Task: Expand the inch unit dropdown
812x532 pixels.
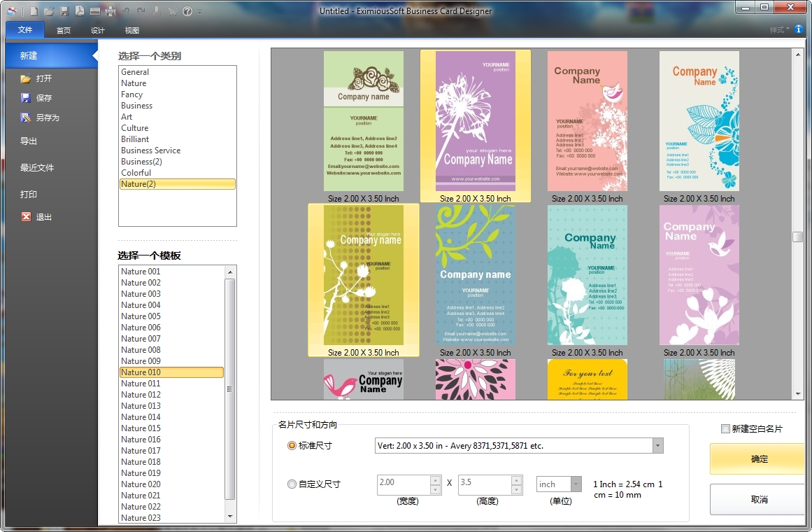Action: pos(576,484)
